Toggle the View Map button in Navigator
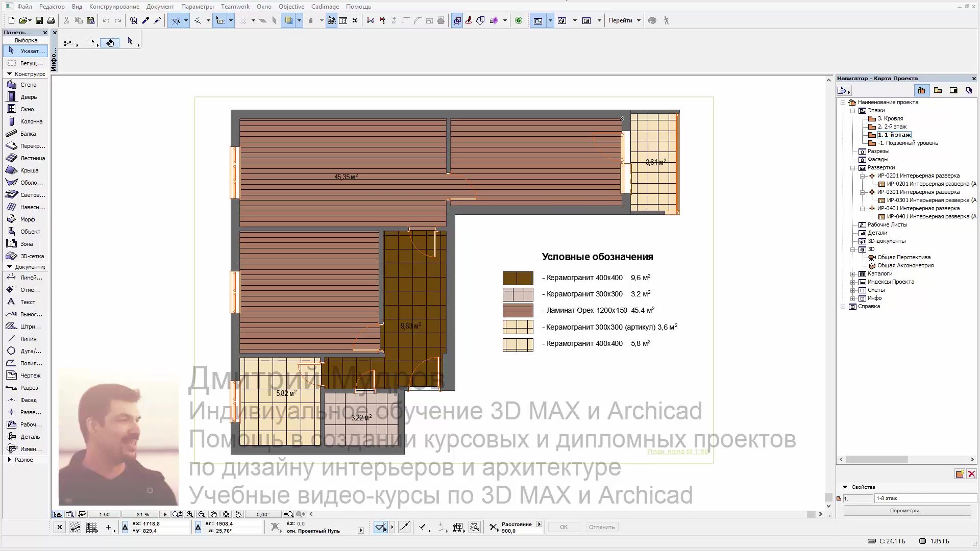 click(938, 90)
